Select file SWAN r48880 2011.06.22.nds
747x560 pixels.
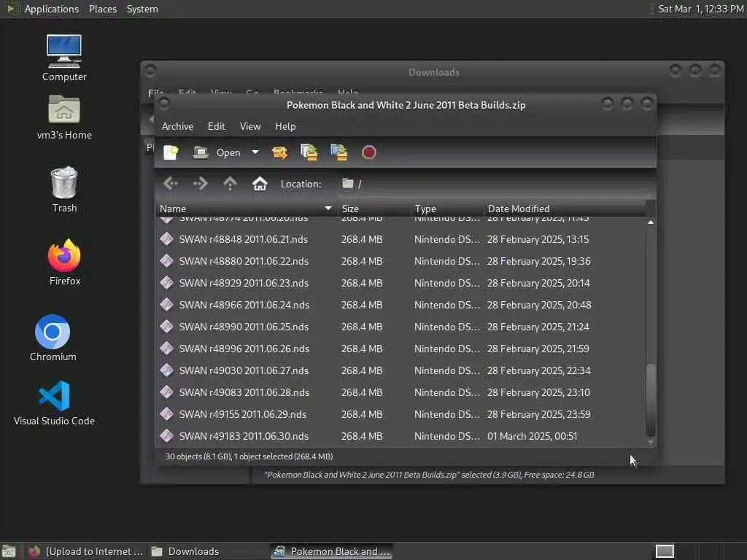[400, 261]
